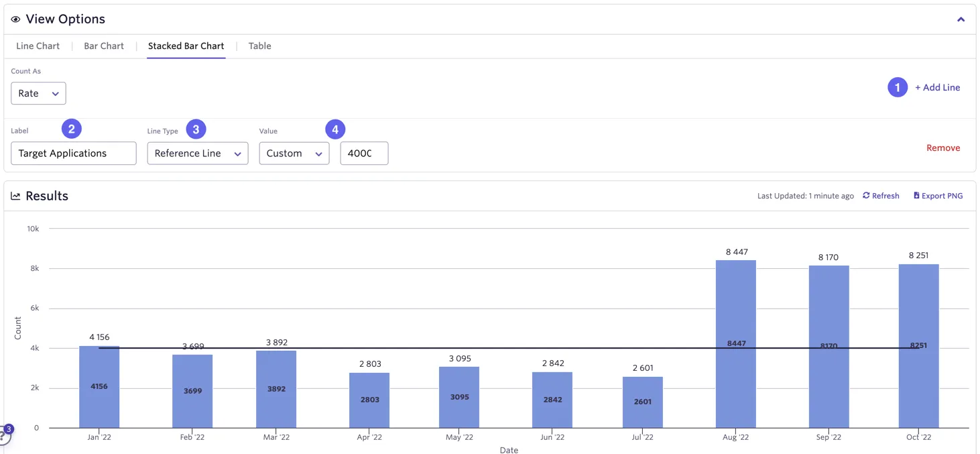The image size is (980, 454).
Task: Click the 10k y-axis label
Action: click(x=33, y=229)
